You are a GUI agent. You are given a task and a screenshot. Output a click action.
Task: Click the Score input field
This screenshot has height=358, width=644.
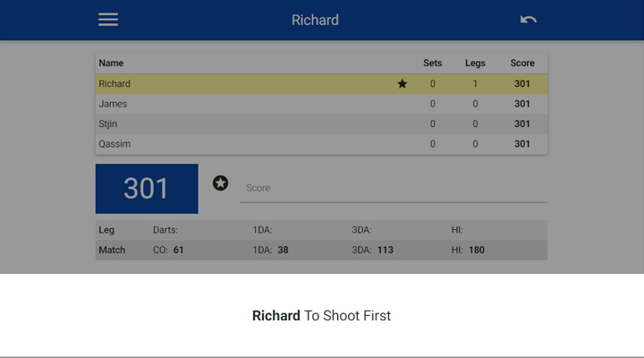tap(394, 188)
